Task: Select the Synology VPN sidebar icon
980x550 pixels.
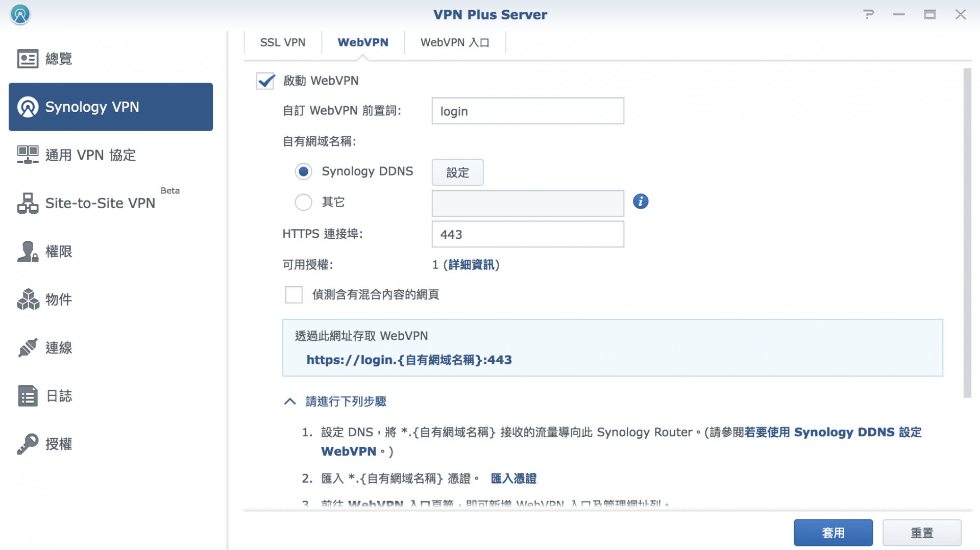Action: 28,107
